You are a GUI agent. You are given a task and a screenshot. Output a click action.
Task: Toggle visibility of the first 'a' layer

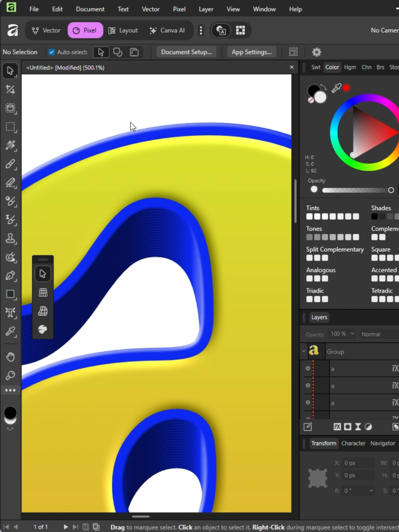tap(308, 368)
